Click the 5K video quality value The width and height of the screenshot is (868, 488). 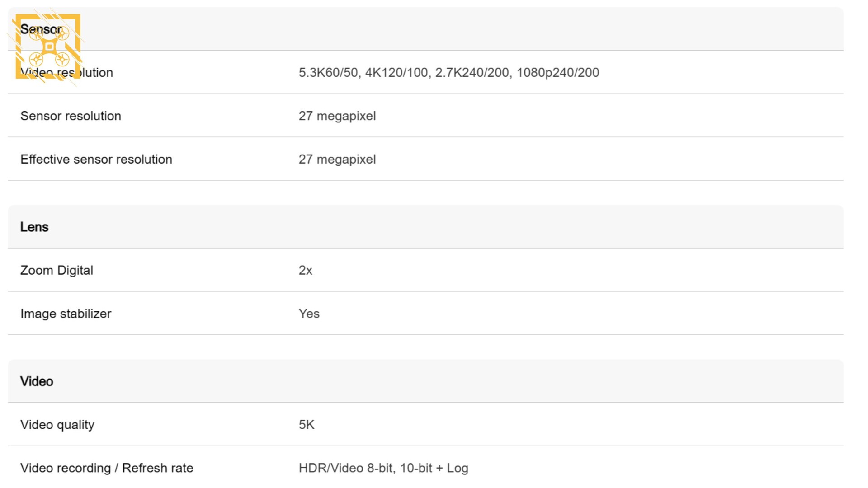pos(306,425)
